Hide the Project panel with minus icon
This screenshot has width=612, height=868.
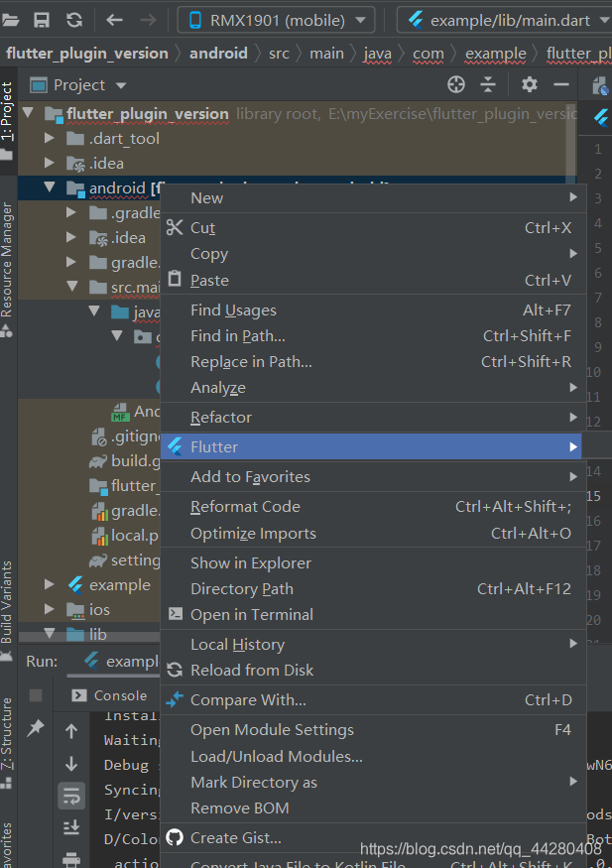pyautogui.click(x=561, y=84)
